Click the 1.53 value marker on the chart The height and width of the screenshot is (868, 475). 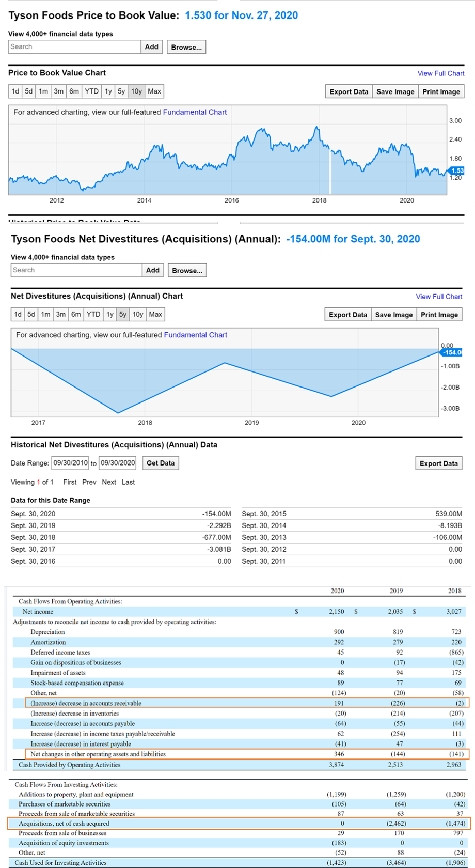coord(456,171)
